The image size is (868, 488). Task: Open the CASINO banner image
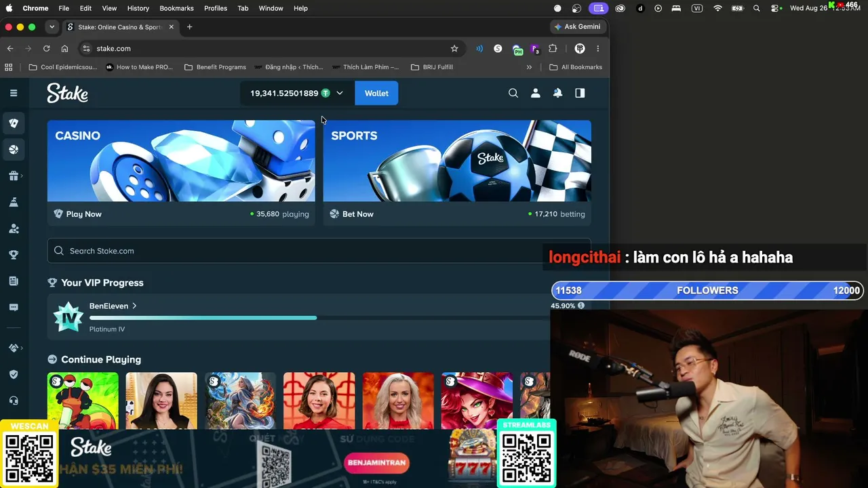tap(181, 161)
